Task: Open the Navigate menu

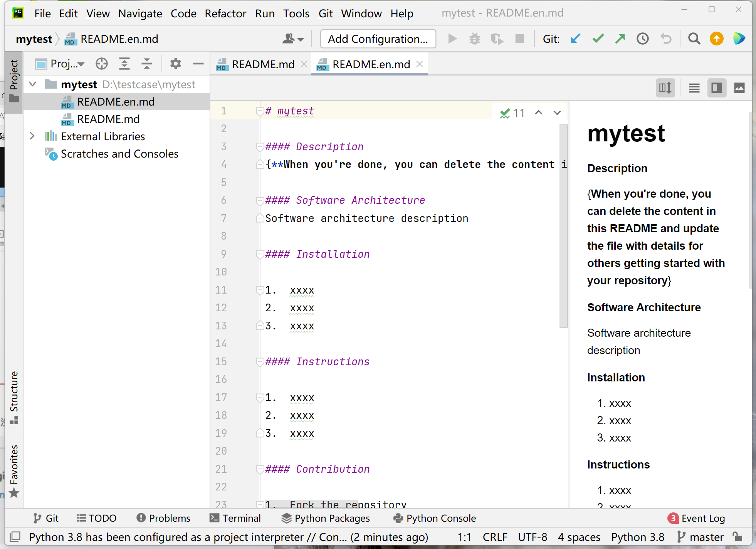Action: point(140,13)
